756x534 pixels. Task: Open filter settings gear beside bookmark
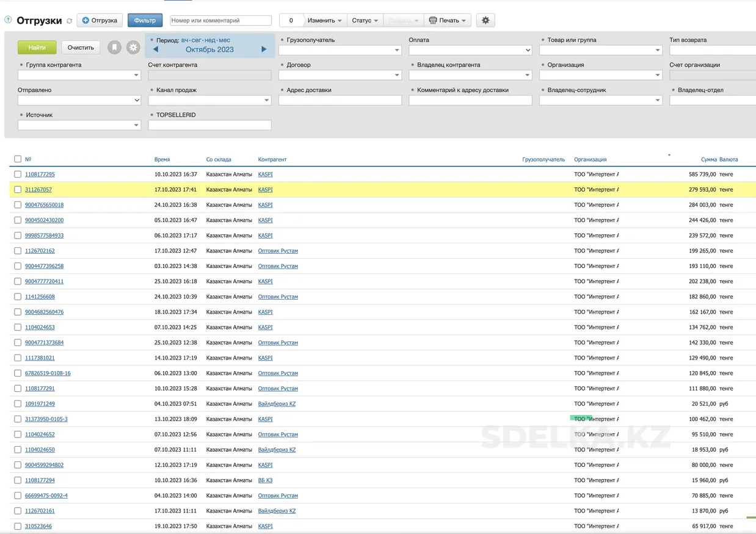pos(133,48)
